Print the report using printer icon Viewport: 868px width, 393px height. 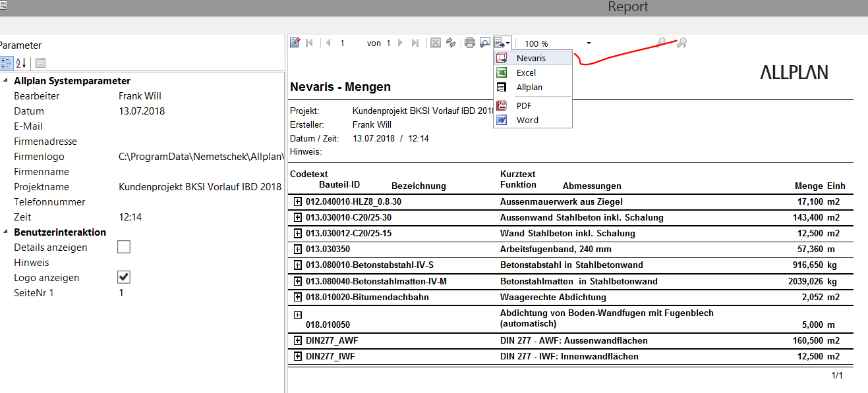coord(470,43)
